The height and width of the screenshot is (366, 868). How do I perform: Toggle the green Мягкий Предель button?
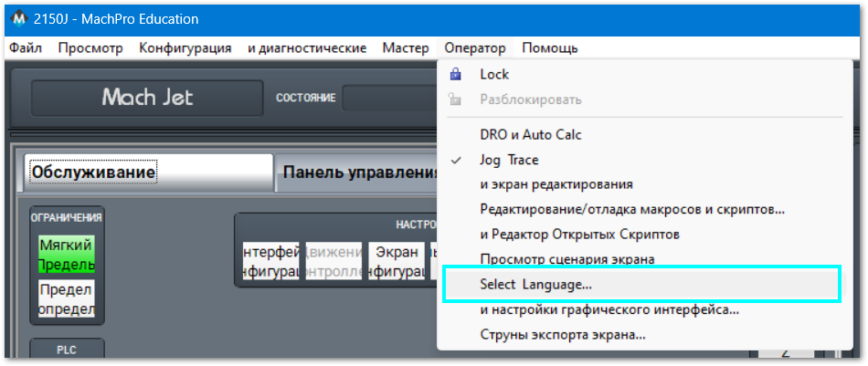coord(66,255)
